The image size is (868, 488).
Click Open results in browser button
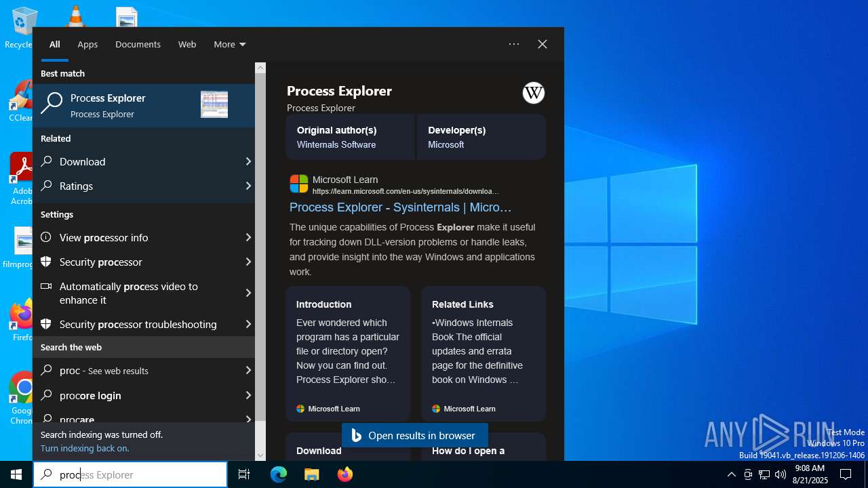tap(415, 435)
